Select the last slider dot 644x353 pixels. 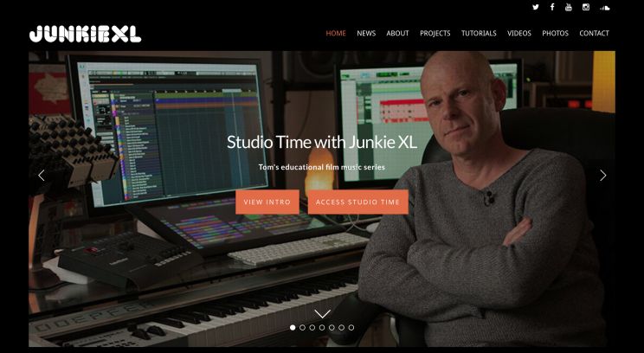tap(351, 328)
